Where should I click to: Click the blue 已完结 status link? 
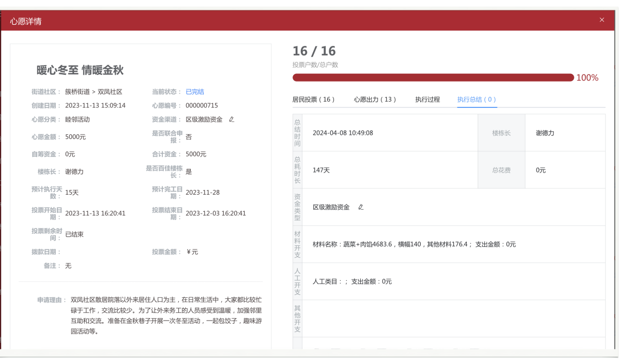tap(195, 92)
